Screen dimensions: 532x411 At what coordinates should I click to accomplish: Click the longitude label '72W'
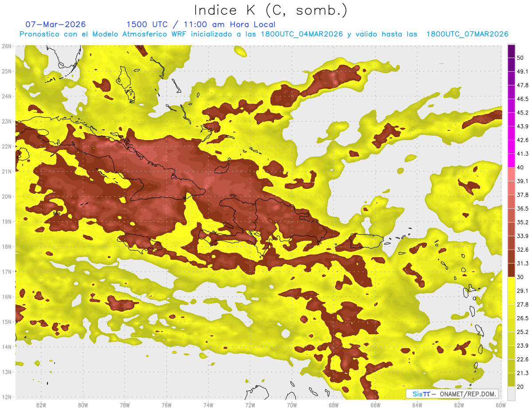pyautogui.click(x=250, y=405)
